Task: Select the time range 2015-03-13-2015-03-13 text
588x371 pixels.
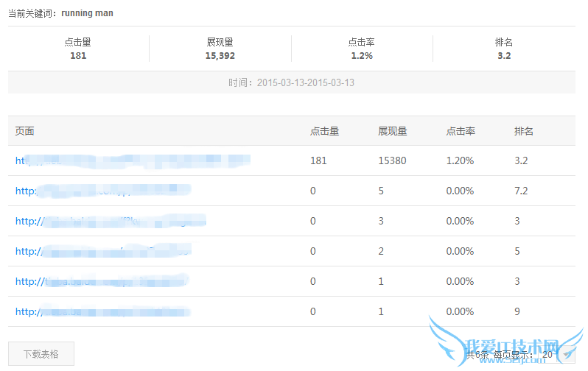Action: (x=306, y=82)
